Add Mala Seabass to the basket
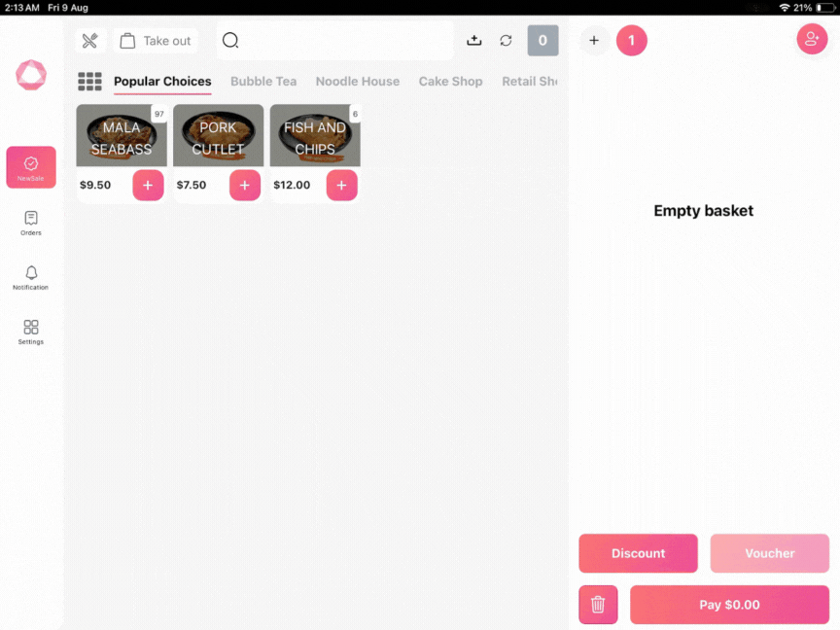The image size is (840, 630). [x=148, y=185]
